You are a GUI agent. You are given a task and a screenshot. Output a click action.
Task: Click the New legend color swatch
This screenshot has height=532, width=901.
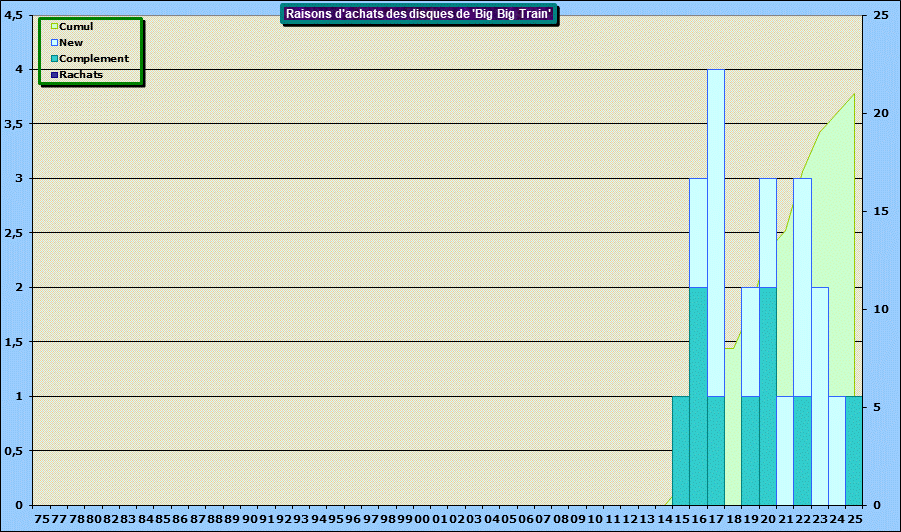55,43
